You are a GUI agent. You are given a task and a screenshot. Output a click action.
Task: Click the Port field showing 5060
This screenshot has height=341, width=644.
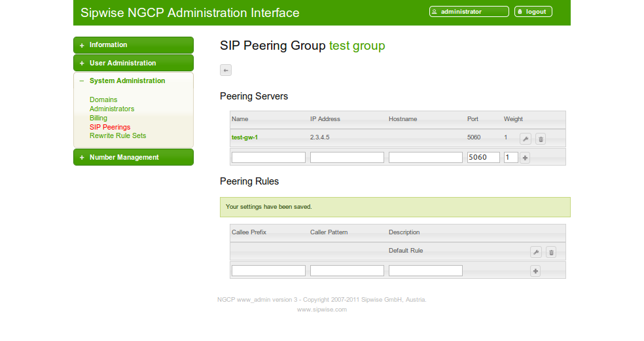484,157
